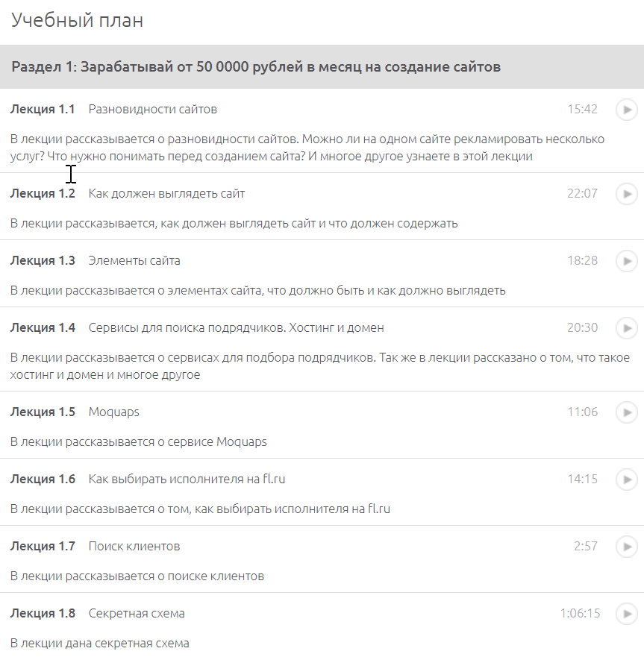The height and width of the screenshot is (657, 644).
Task: Open Сервисы для поиска подрядчиков title
Action: (236, 328)
